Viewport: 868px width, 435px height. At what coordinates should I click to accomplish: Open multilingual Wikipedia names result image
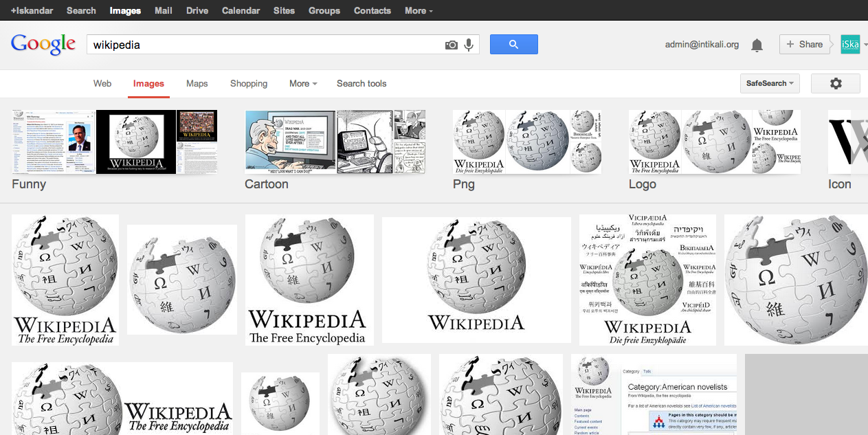click(647, 280)
